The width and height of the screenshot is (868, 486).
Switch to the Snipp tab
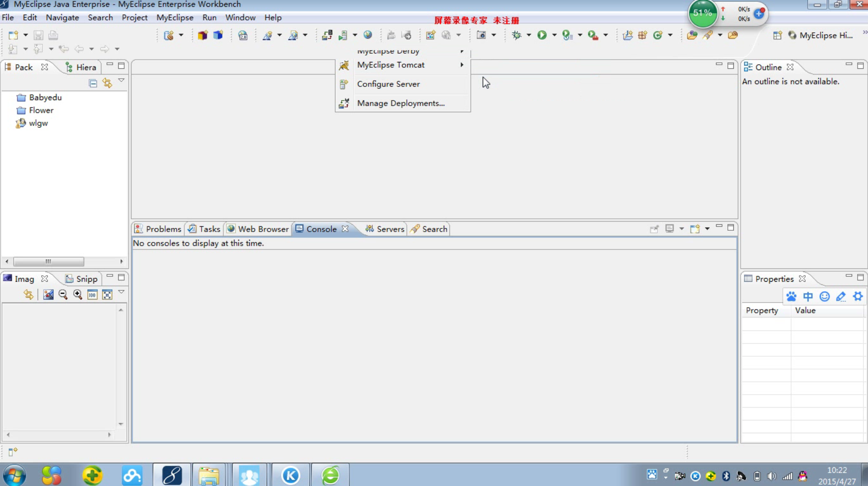coord(81,279)
